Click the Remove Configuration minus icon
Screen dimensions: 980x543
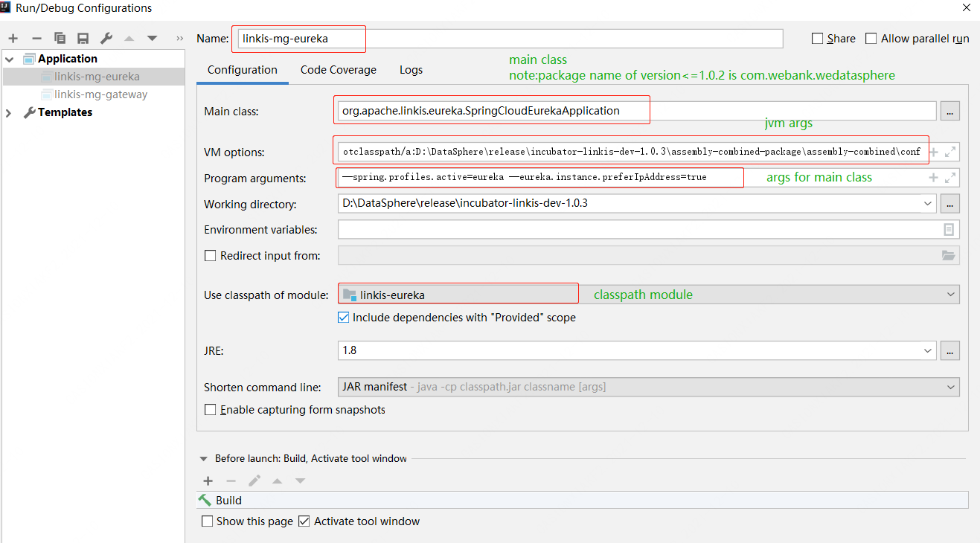(x=36, y=38)
